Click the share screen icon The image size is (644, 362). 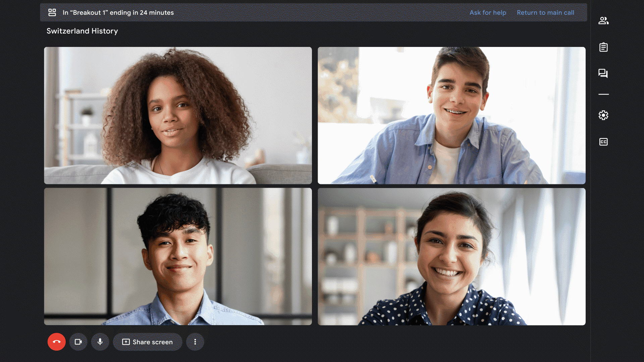point(125,342)
